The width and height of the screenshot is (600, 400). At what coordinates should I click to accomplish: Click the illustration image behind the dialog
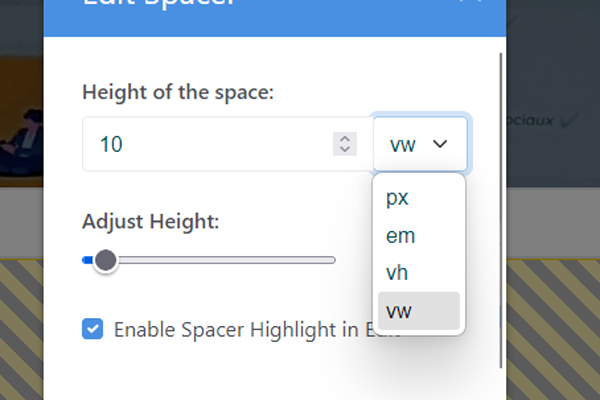click(21, 122)
